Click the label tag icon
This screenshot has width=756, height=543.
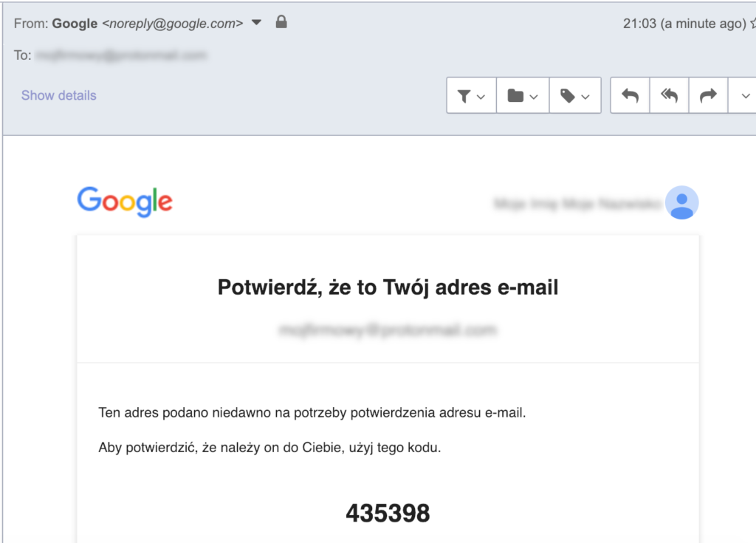[568, 96]
